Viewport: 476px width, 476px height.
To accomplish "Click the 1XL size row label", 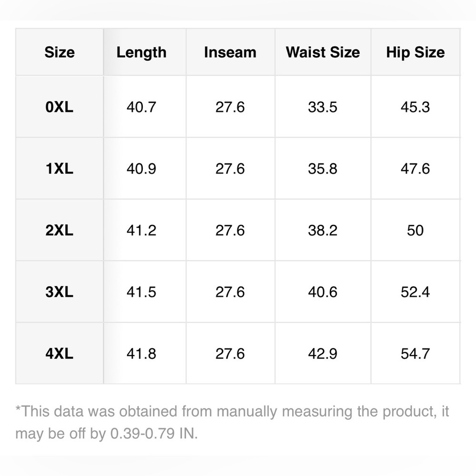I will [59, 169].
